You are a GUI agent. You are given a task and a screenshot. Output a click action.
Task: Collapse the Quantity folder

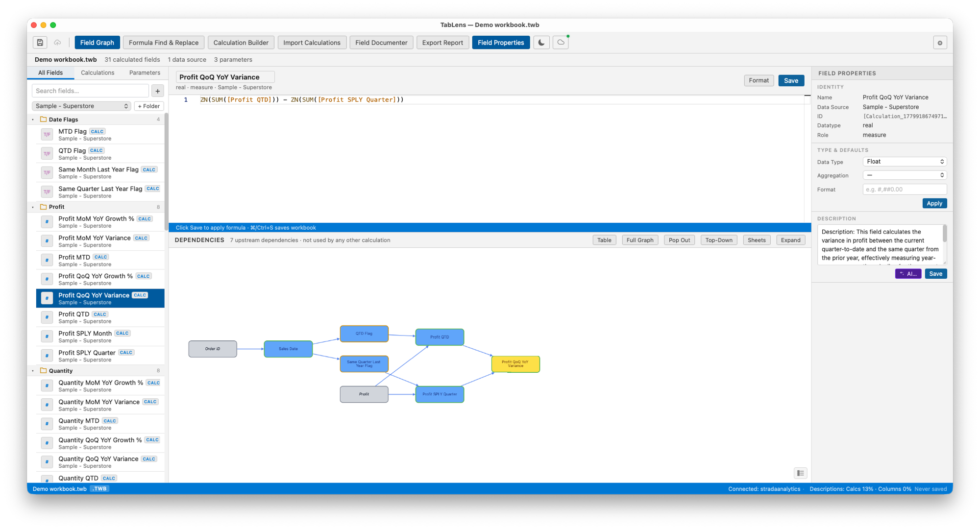coord(33,371)
